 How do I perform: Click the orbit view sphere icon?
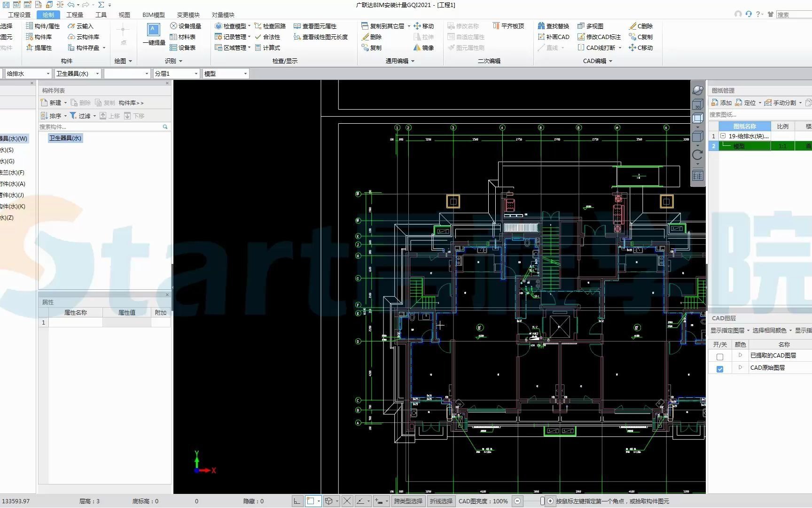pos(698,90)
